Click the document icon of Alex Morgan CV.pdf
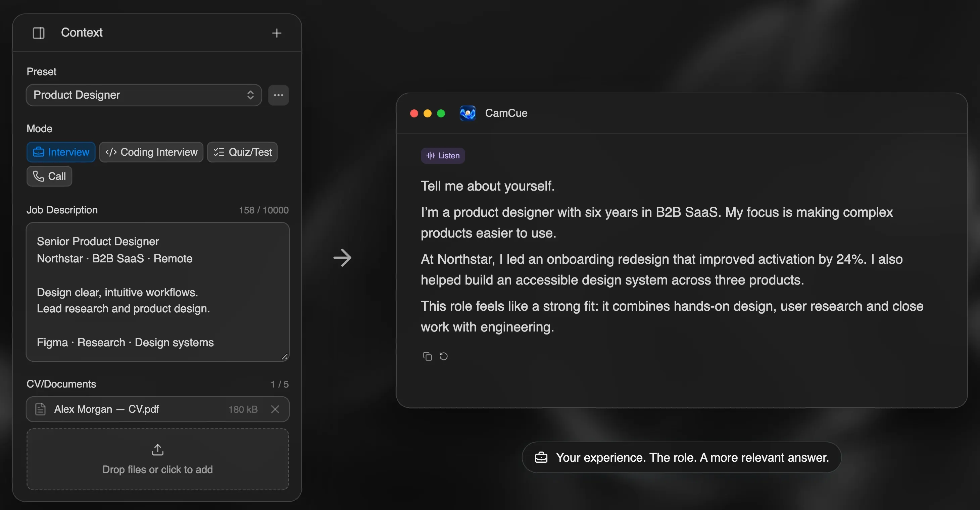The width and height of the screenshot is (980, 510). click(40, 409)
